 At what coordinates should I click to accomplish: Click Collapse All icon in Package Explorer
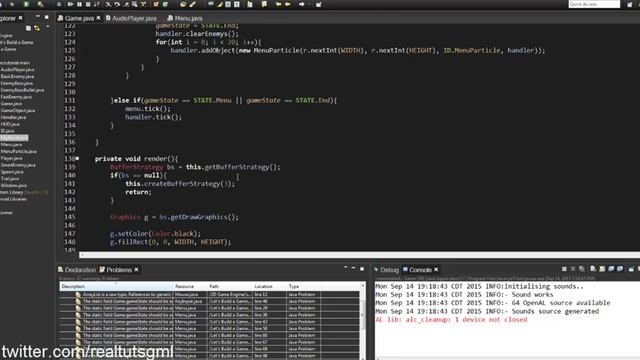(28, 28)
